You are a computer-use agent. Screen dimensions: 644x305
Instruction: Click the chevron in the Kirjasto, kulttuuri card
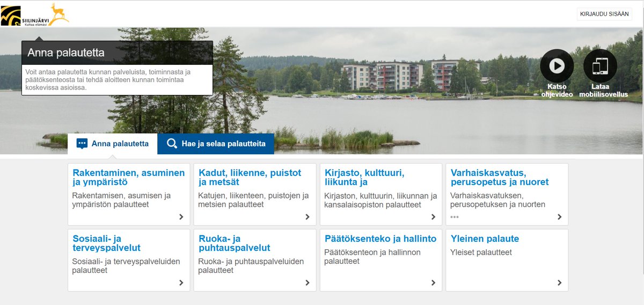pos(434,217)
